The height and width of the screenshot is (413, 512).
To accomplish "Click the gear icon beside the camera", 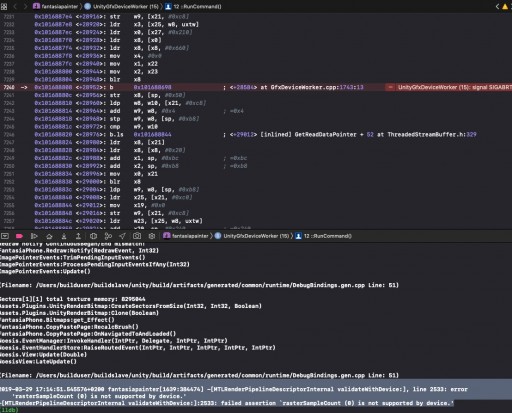I will coord(152,236).
